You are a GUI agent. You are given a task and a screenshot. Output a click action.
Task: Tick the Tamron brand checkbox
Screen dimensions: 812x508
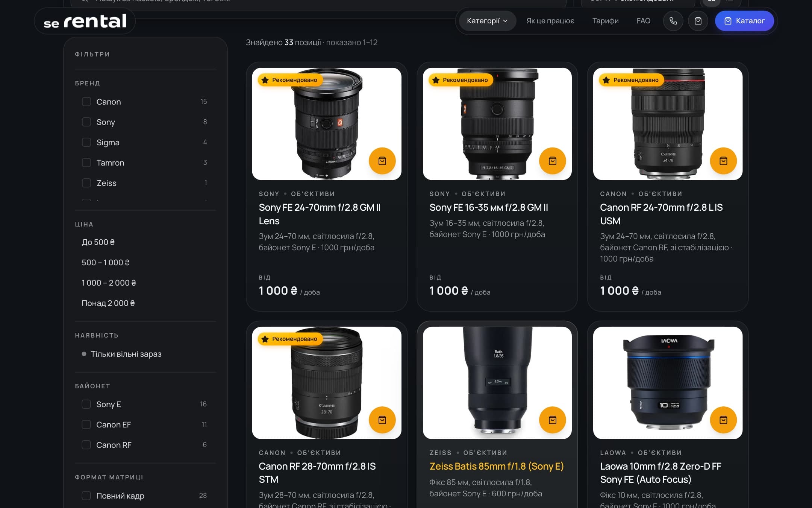(x=86, y=163)
